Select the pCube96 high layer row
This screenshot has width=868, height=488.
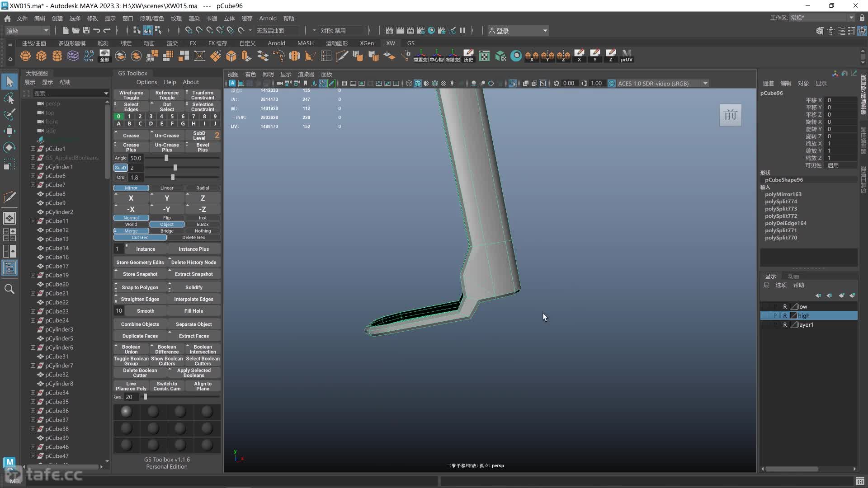[x=809, y=316]
